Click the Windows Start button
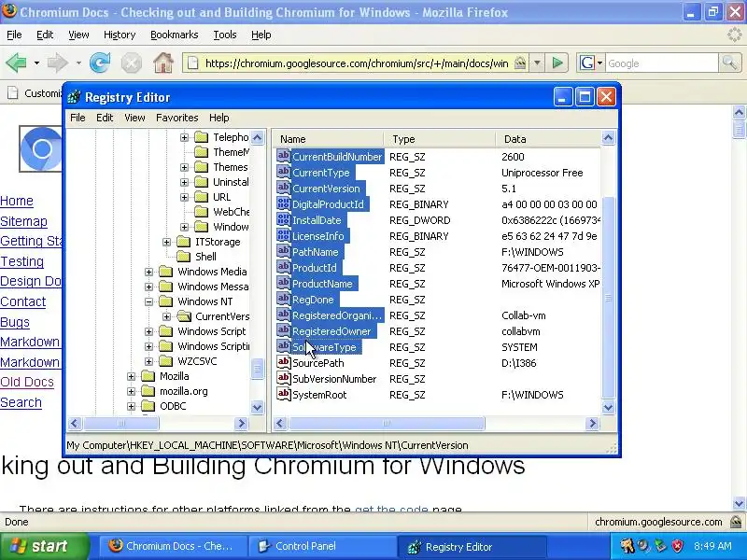747x560 pixels. [44, 546]
